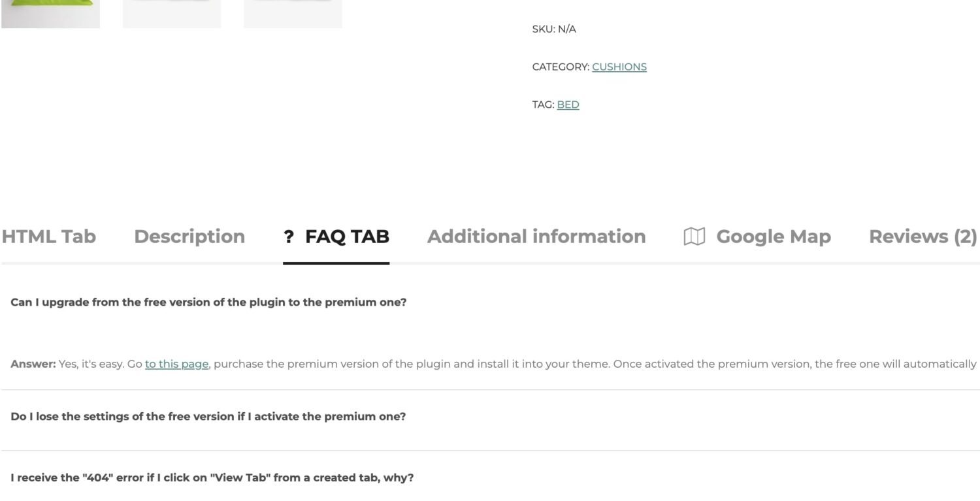The image size is (980, 501).
Task: Show the Reviews (2) tab
Action: (923, 236)
